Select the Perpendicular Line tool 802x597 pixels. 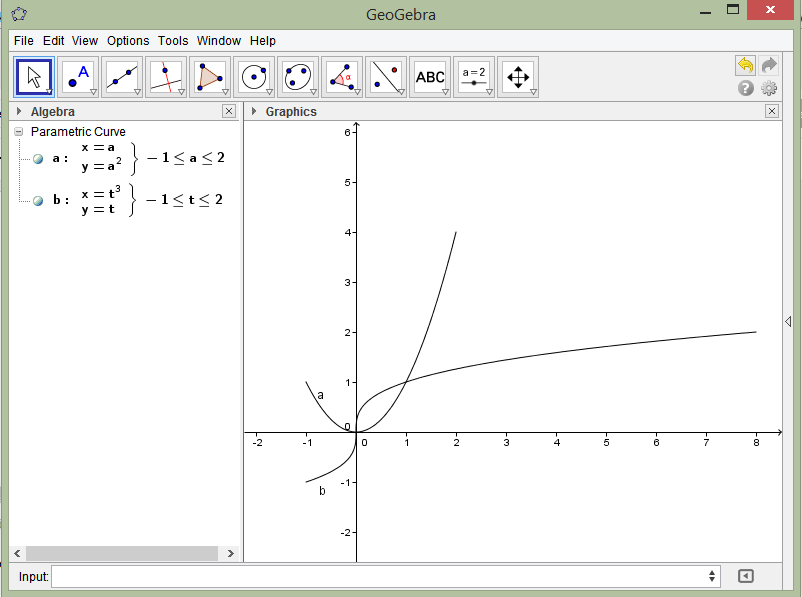tap(164, 76)
